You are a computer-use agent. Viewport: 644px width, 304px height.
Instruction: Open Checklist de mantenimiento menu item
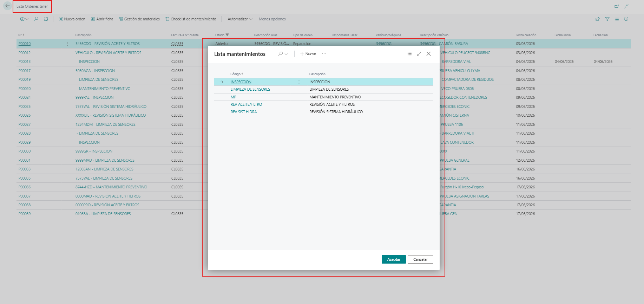click(191, 19)
